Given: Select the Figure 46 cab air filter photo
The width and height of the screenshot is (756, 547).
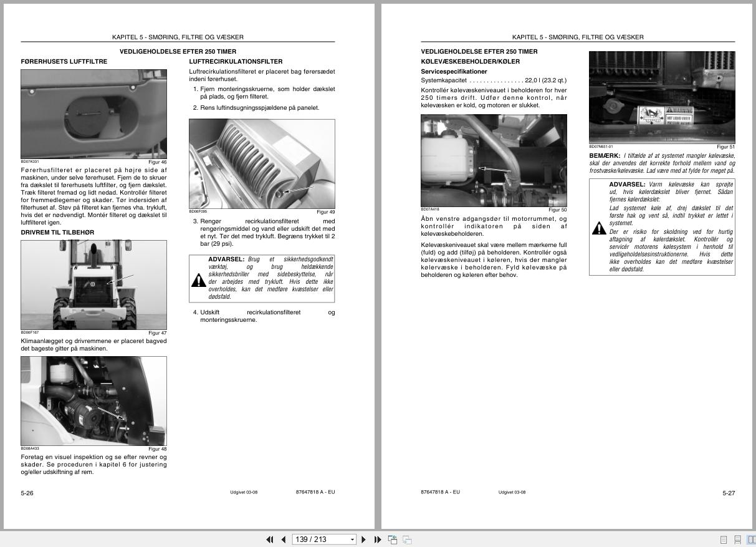Looking at the screenshot, I should (93, 114).
